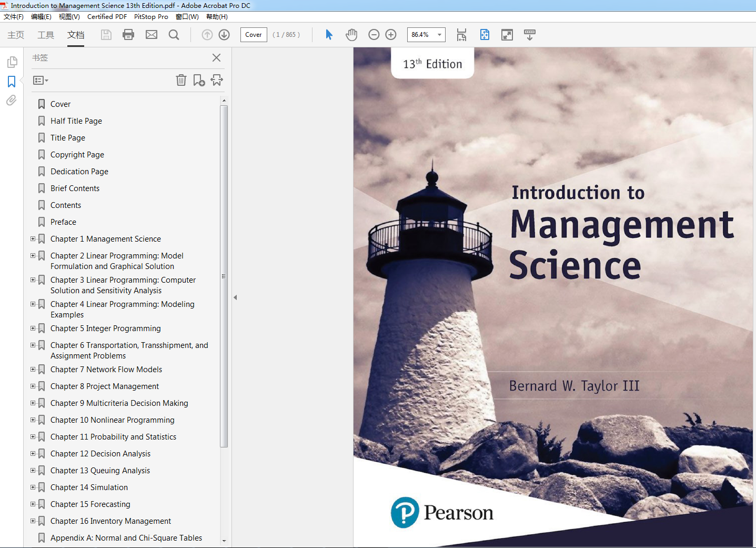This screenshot has width=756, height=548.
Task: Click the Email envelope icon
Action: click(x=152, y=35)
